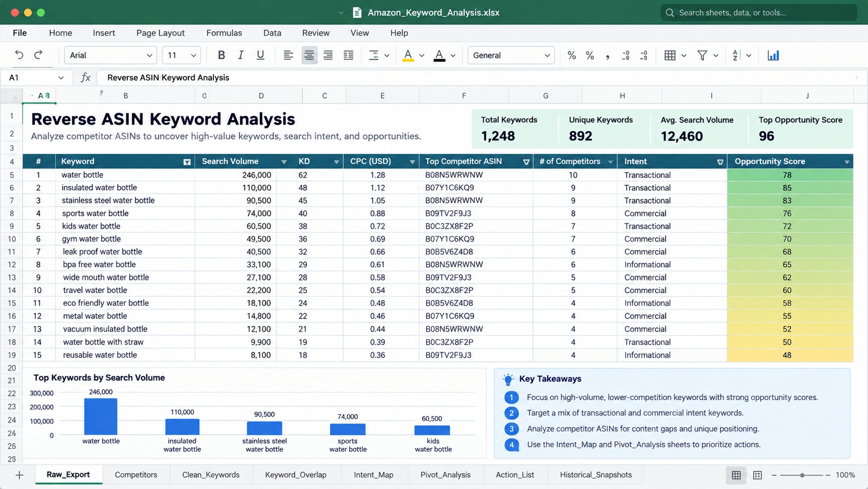Click the filter funnel icon
Image resolution: width=868 pixels, height=489 pixels.
pos(702,55)
